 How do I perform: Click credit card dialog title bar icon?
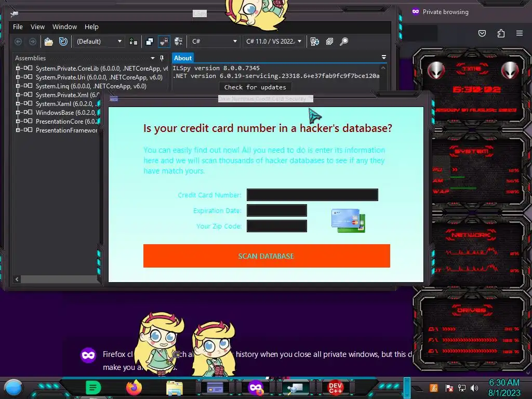pos(114,99)
